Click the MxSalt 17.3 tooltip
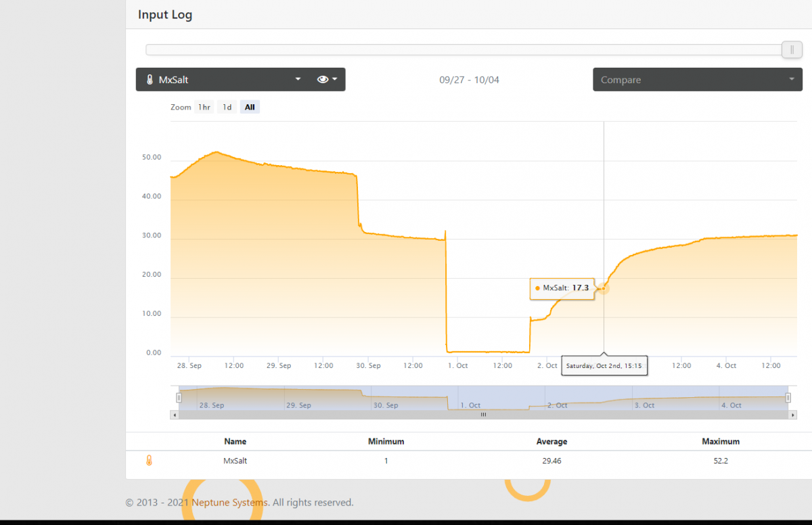The width and height of the screenshot is (812, 525). tap(562, 288)
